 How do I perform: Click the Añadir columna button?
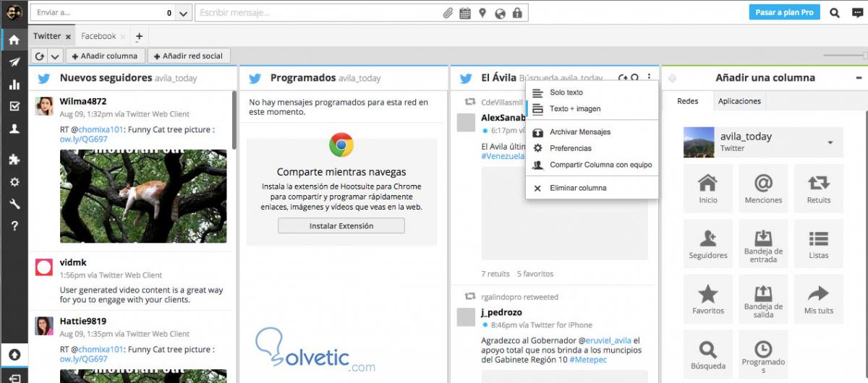click(x=106, y=56)
